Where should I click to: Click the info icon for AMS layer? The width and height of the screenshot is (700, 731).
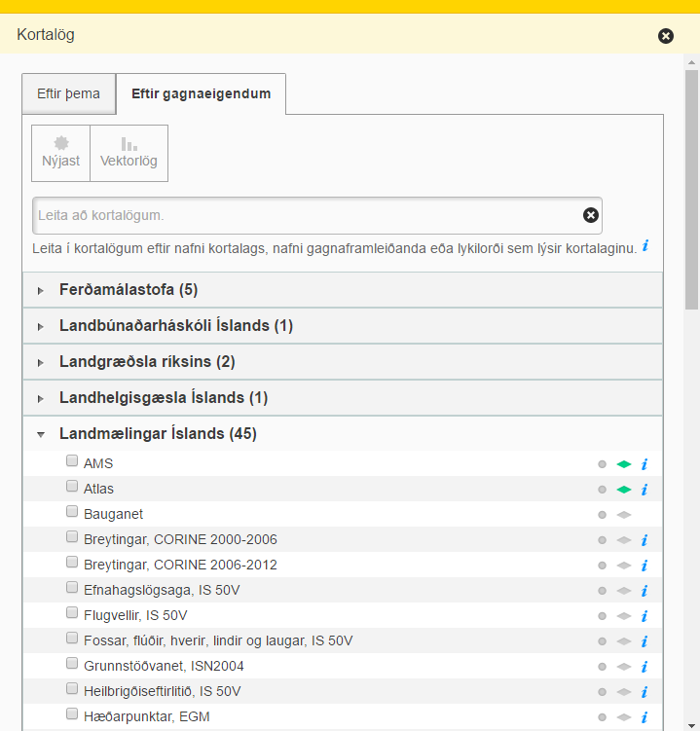tap(645, 464)
